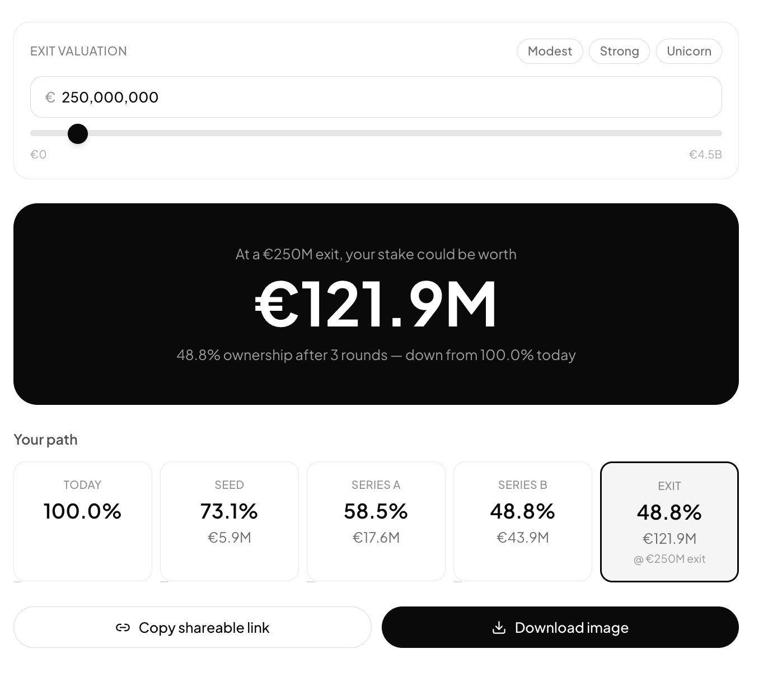
Task: Choose the Unicorn preset
Action: coord(689,51)
